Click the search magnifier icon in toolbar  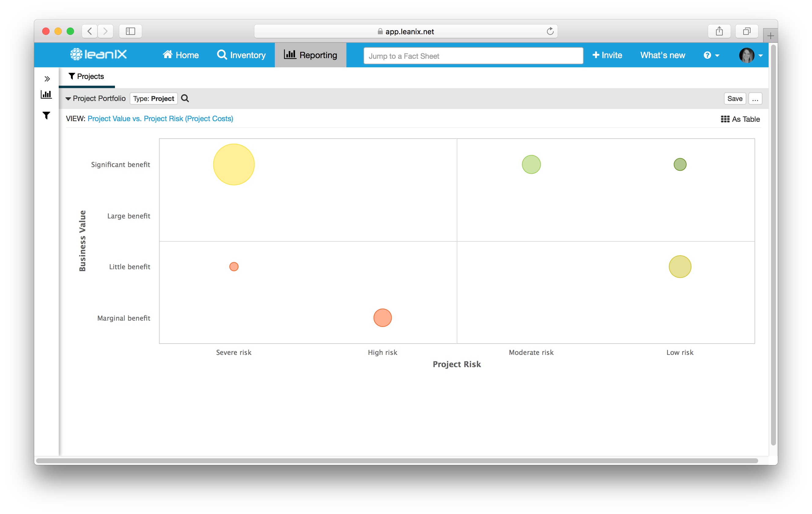click(185, 98)
